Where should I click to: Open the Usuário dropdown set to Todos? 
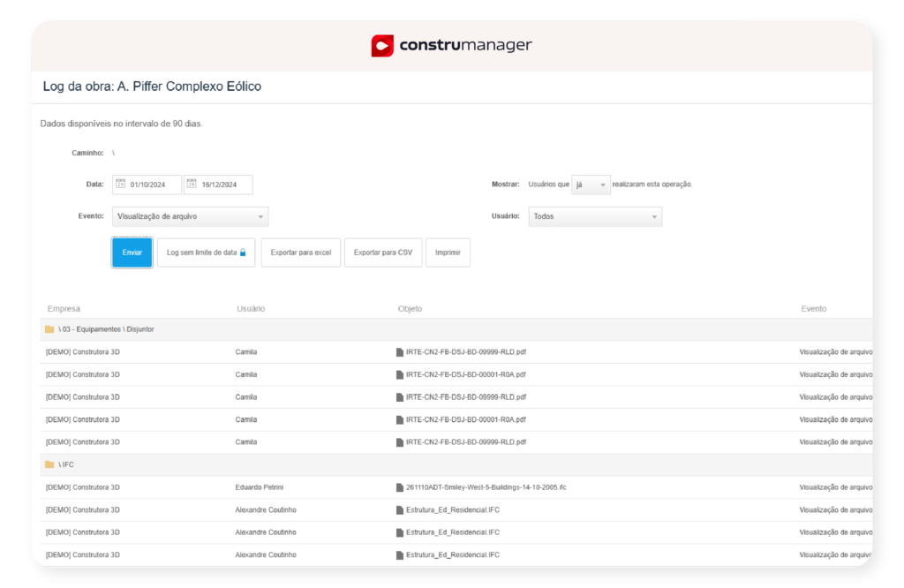tap(654, 216)
